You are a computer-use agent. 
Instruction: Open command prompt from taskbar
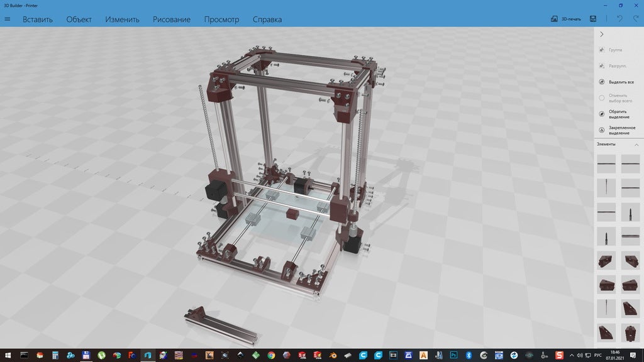(x=25, y=355)
